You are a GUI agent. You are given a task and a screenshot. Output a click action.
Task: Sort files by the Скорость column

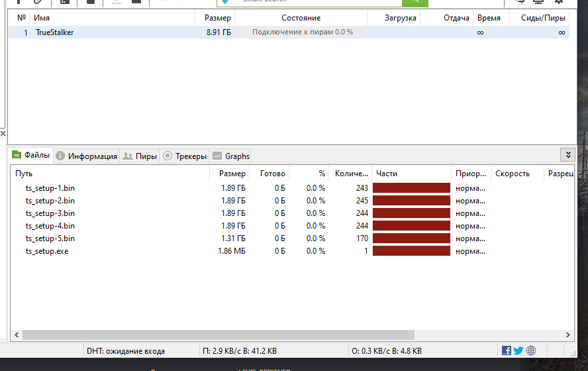point(517,174)
